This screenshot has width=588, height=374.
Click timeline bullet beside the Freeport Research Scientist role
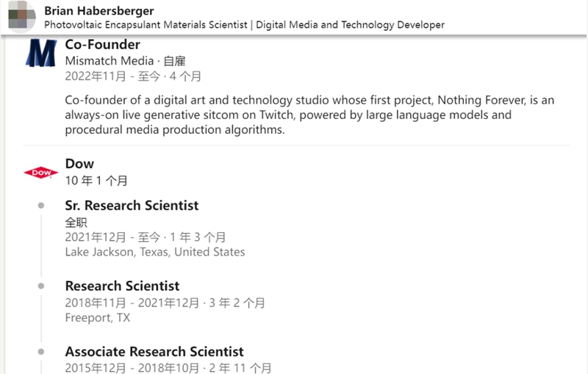41,286
